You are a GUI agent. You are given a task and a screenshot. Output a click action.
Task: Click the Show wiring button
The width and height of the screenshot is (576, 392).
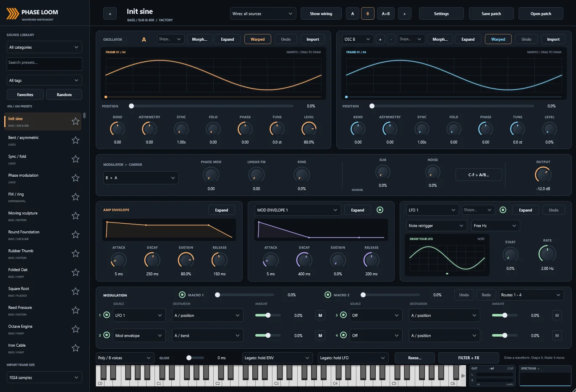[x=321, y=14]
